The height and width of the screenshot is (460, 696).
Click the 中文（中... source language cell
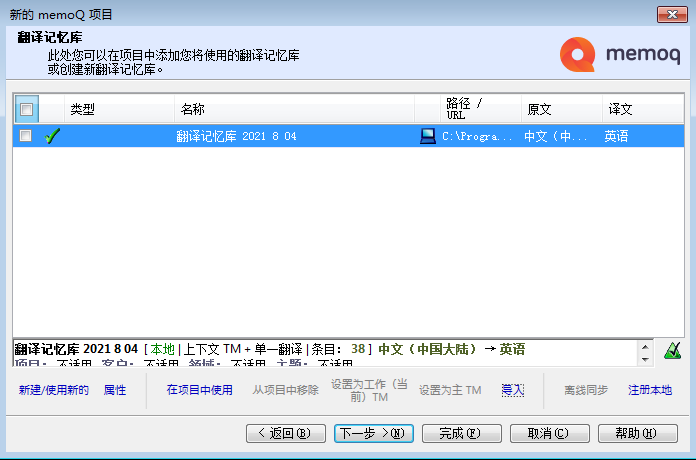(x=556, y=136)
